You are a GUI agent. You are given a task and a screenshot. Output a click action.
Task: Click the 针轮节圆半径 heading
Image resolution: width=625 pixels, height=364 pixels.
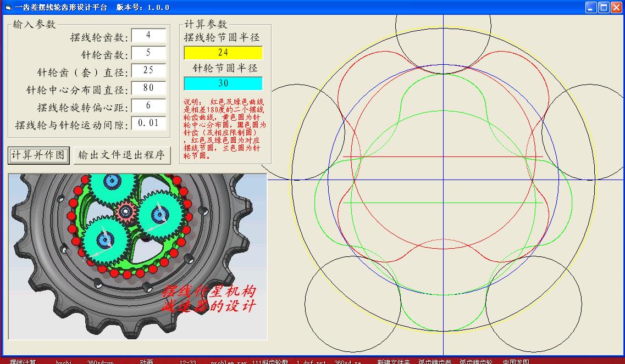(225, 68)
